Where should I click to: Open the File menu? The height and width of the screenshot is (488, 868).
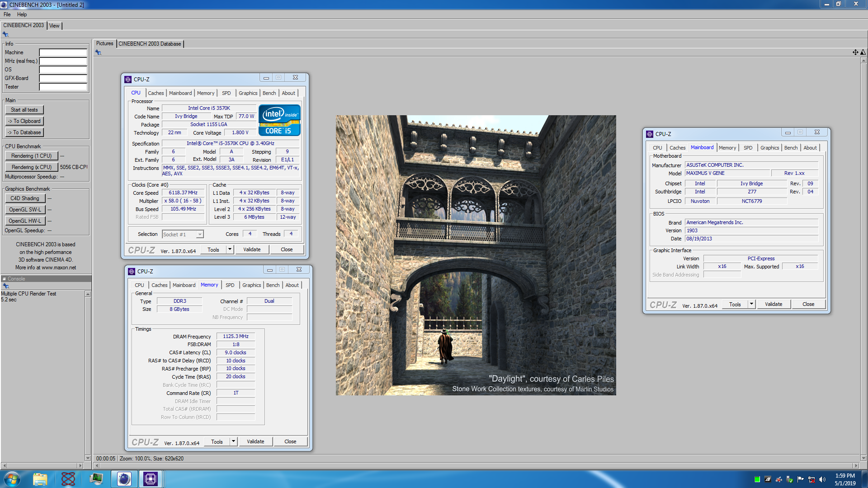[7, 14]
